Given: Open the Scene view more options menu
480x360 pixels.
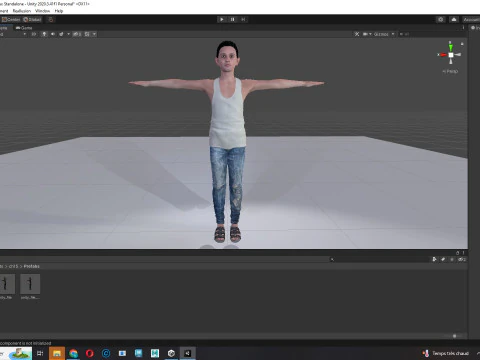Looking at the screenshot, I should 463,28.
